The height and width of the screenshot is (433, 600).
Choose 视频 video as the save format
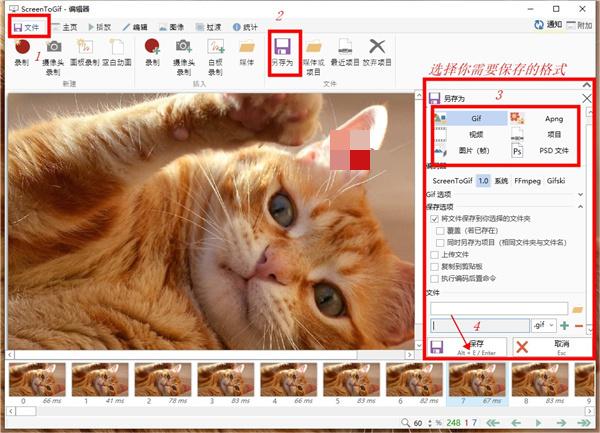[x=471, y=134]
